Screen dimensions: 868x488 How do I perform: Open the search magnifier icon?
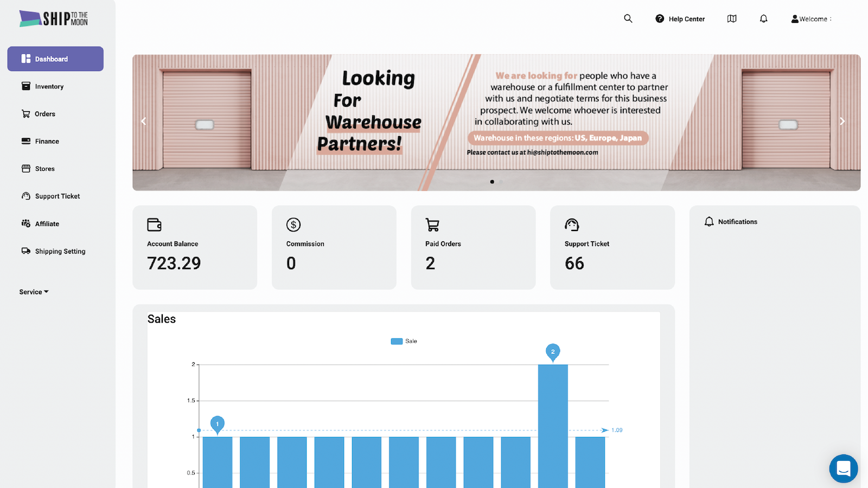[x=628, y=18]
